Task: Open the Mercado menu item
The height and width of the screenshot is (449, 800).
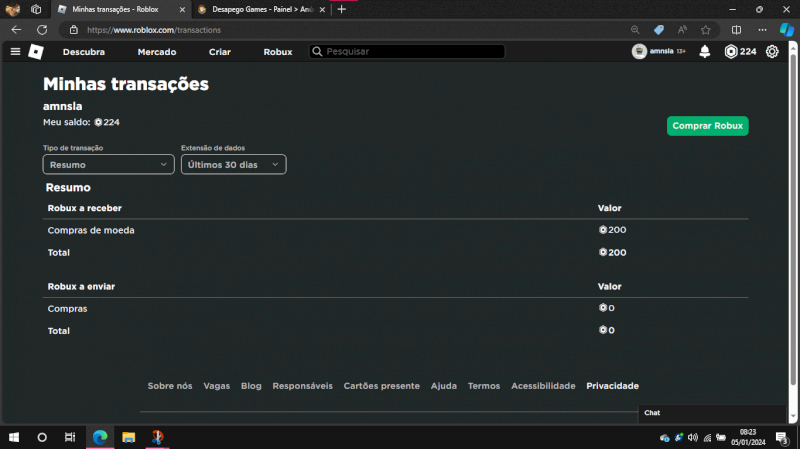Action: click(157, 51)
